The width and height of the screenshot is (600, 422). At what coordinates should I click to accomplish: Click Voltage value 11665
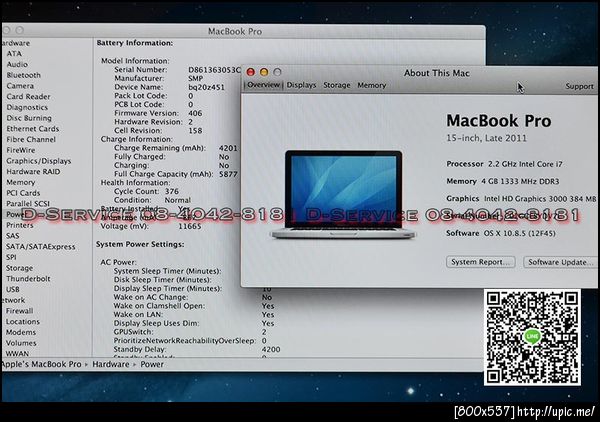point(190,226)
